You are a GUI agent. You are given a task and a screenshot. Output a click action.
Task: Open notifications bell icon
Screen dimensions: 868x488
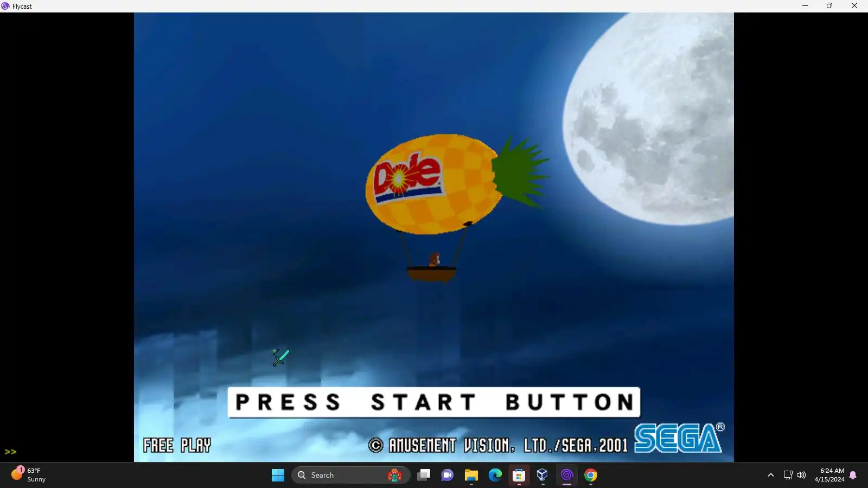tap(853, 475)
